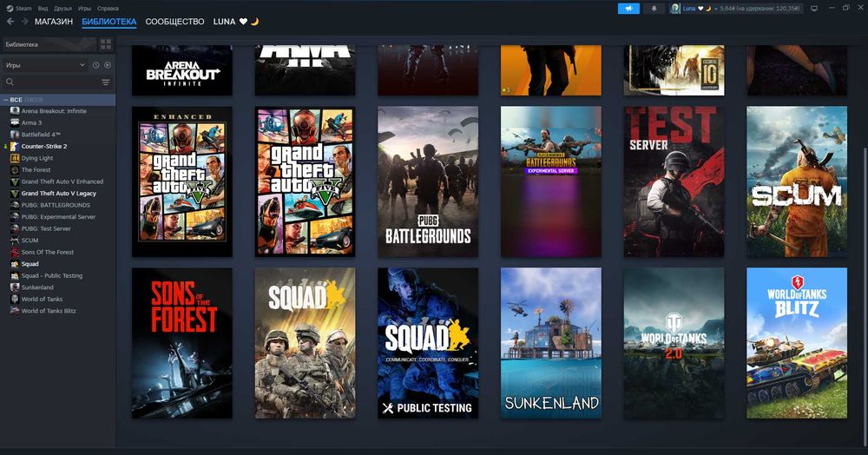Open the Вид menu

[43, 9]
